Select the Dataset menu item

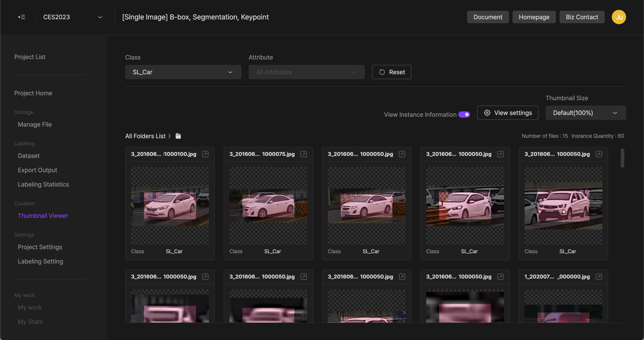[29, 155]
